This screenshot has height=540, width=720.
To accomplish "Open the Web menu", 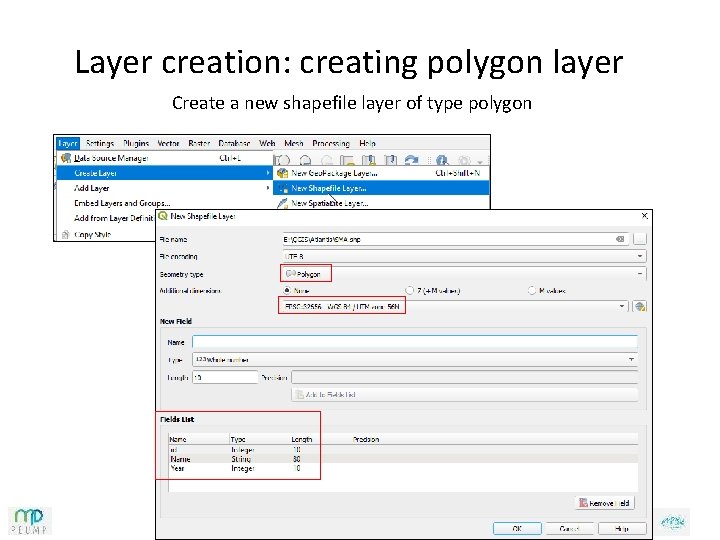I will pyautogui.click(x=267, y=143).
